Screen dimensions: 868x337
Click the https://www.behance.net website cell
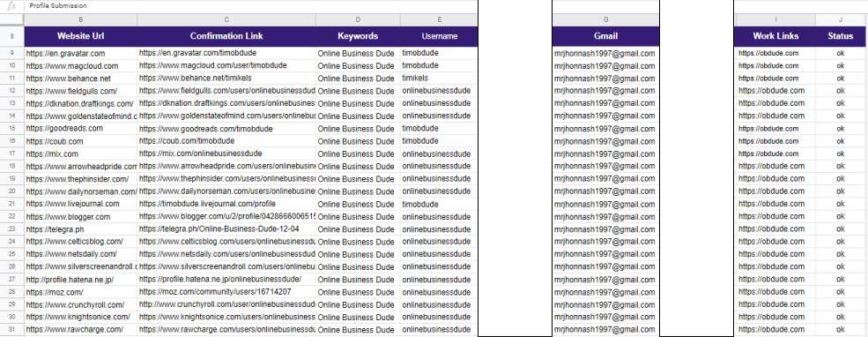coord(81,79)
